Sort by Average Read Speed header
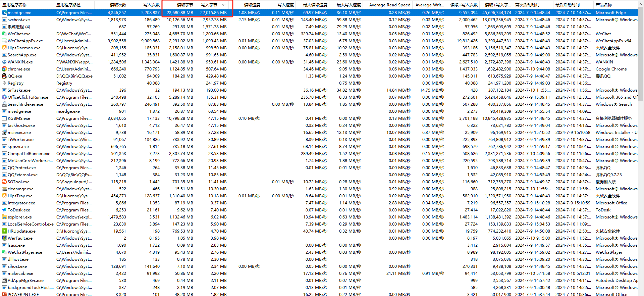The height and width of the screenshot is (296, 644). (388, 5)
